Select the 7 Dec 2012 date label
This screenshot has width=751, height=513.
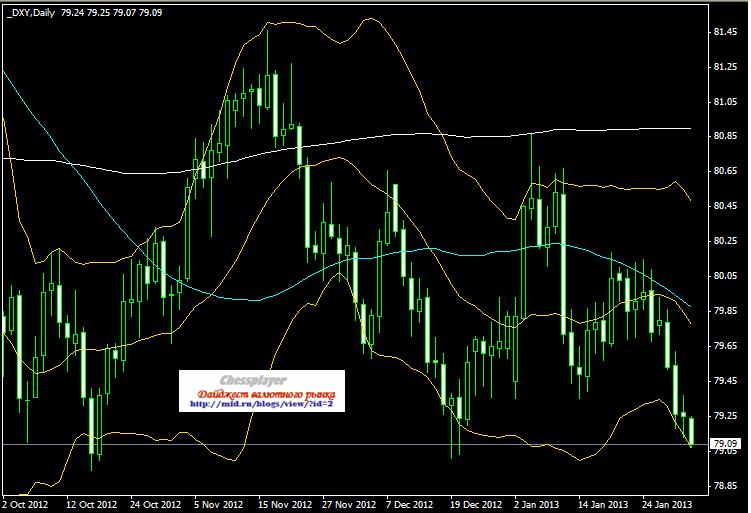click(408, 504)
